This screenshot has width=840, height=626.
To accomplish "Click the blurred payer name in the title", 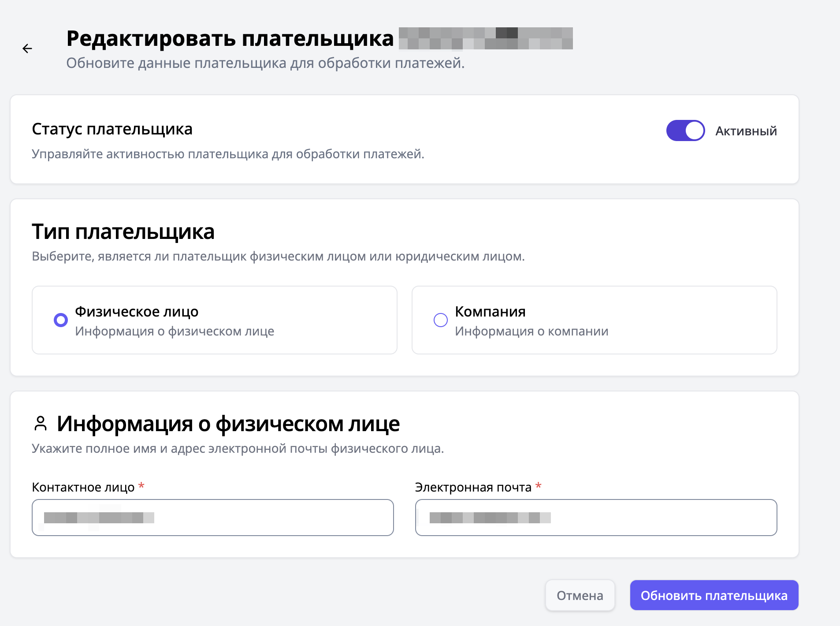I will 486,38.
